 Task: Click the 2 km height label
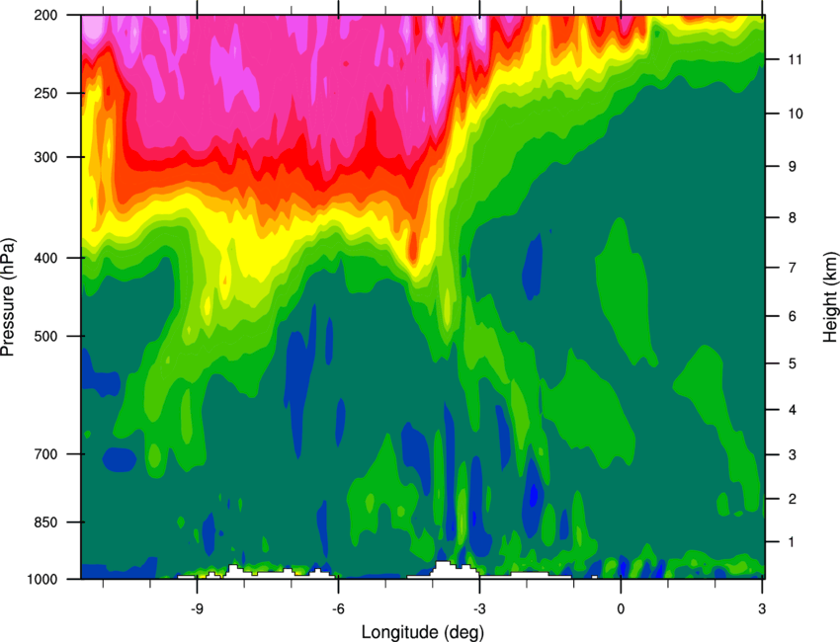pyautogui.click(x=793, y=499)
